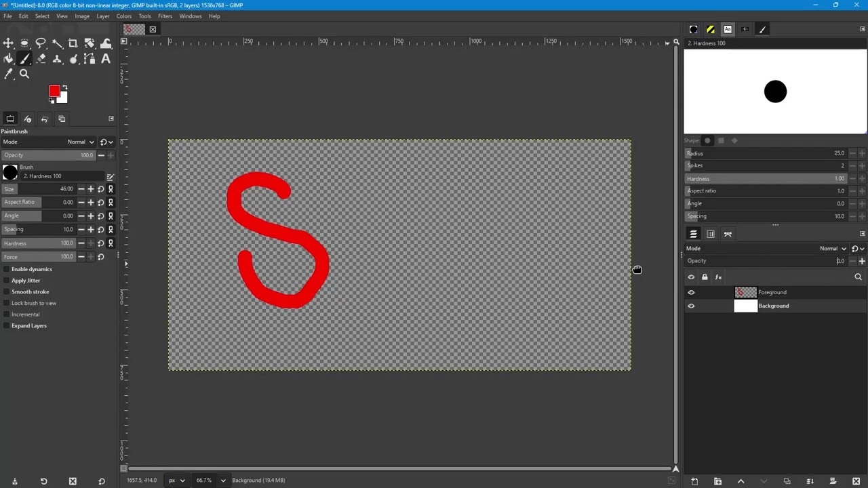Create a new layer group
This screenshot has height=488, width=868.
click(717, 481)
